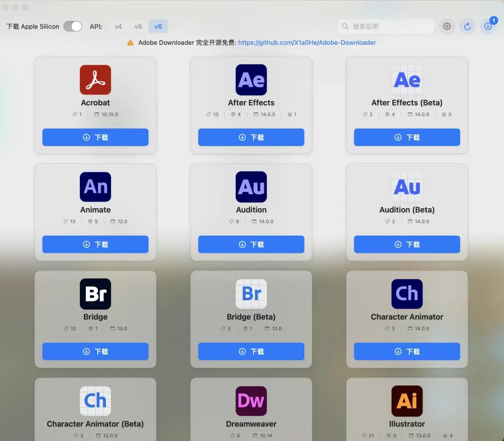Download Audition
This screenshot has height=441, width=504.
click(251, 244)
